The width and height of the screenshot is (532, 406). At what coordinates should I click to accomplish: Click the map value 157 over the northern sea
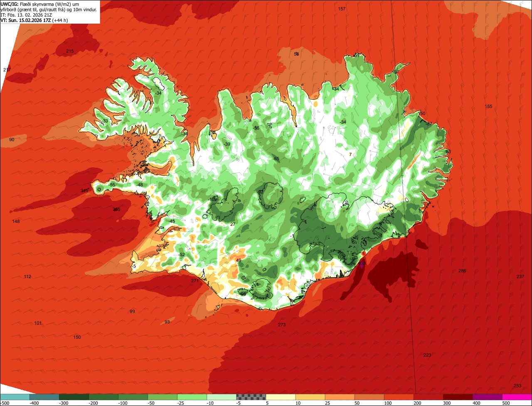tap(342, 9)
